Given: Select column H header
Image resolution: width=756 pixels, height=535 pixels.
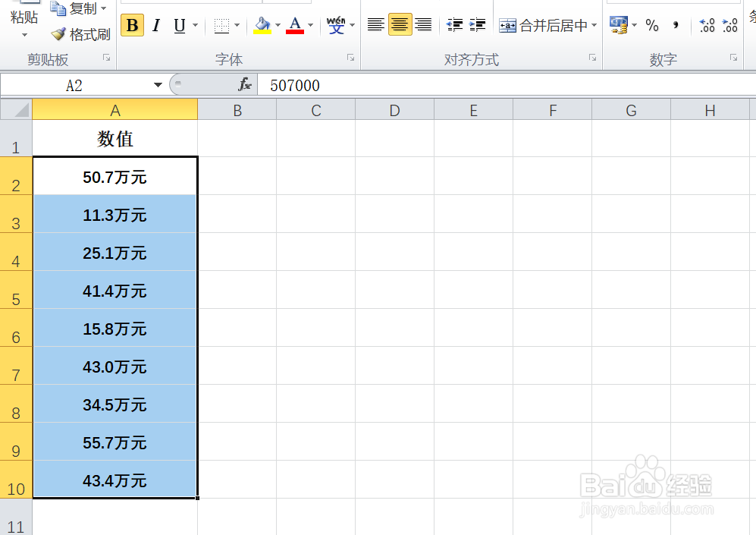Looking at the screenshot, I should pyautogui.click(x=710, y=110).
